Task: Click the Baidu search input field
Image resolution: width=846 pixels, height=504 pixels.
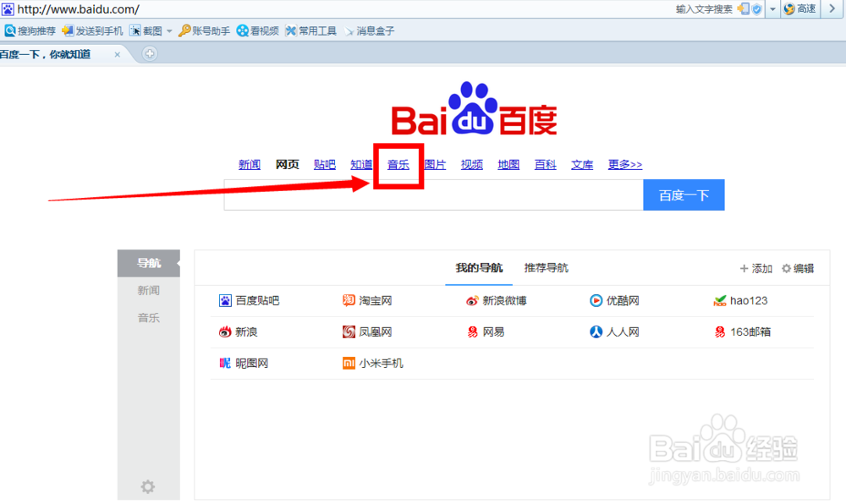Action: pos(434,195)
